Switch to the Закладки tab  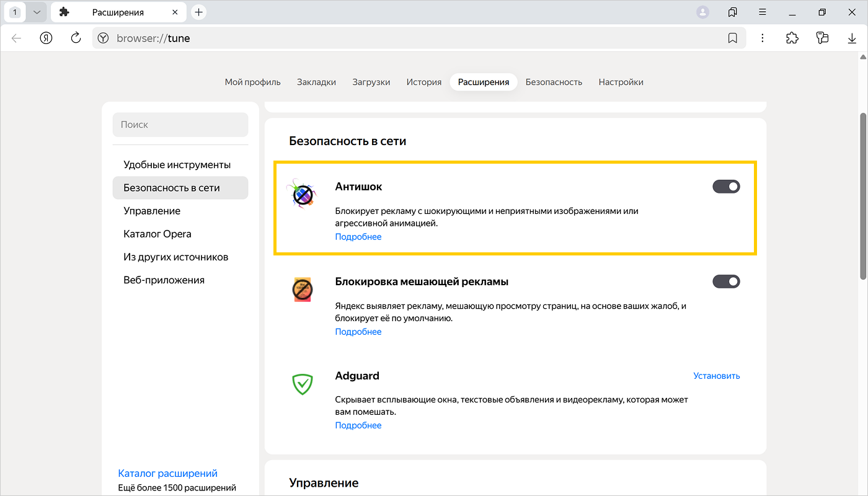pos(316,82)
